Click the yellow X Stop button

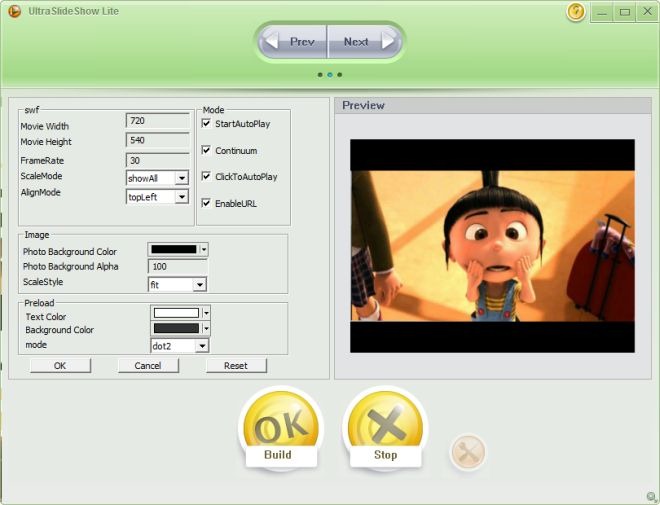pos(385,428)
